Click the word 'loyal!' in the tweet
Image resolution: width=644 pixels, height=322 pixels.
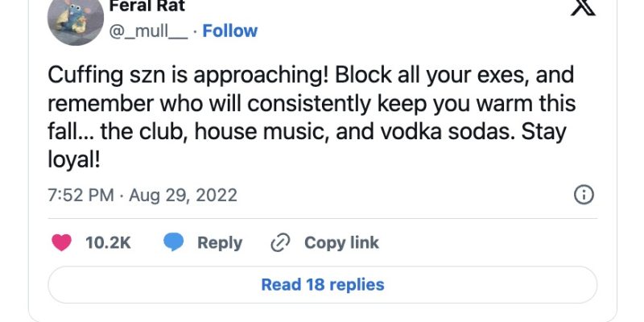coord(74,159)
